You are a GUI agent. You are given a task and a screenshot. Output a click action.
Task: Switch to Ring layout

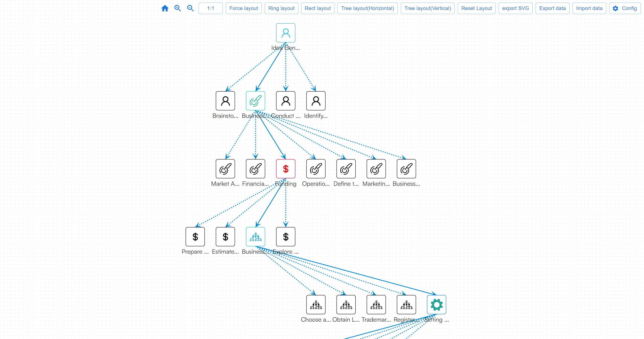click(x=281, y=8)
